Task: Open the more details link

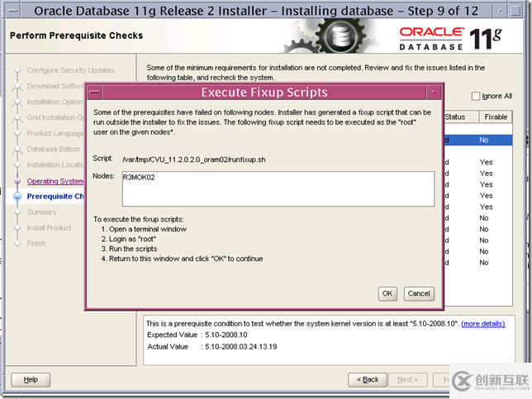Action: pos(483,324)
